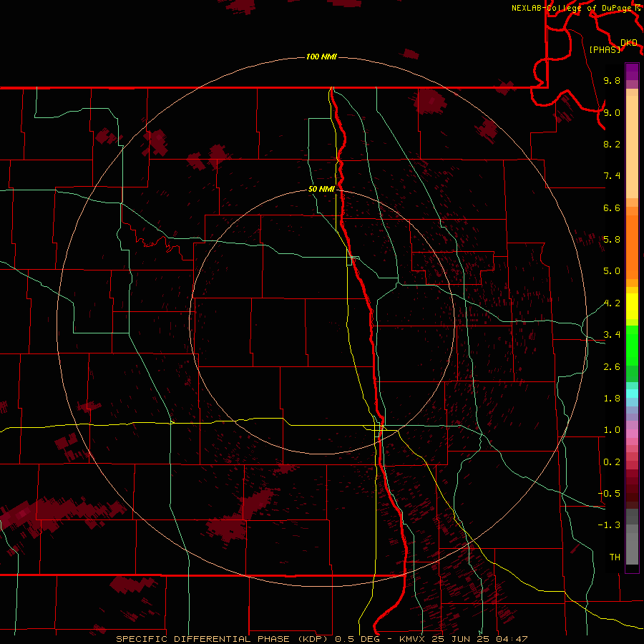
Task: Click the 0.2 scale value
Action: click(x=612, y=462)
